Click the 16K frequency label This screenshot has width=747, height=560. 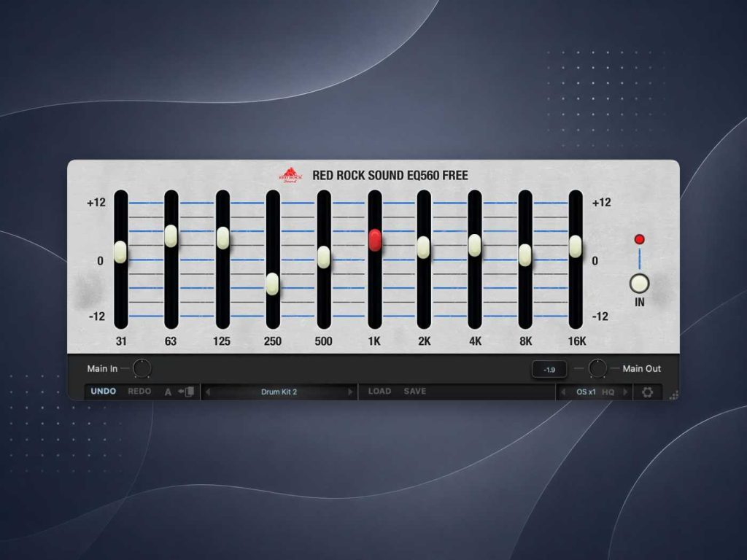576,341
